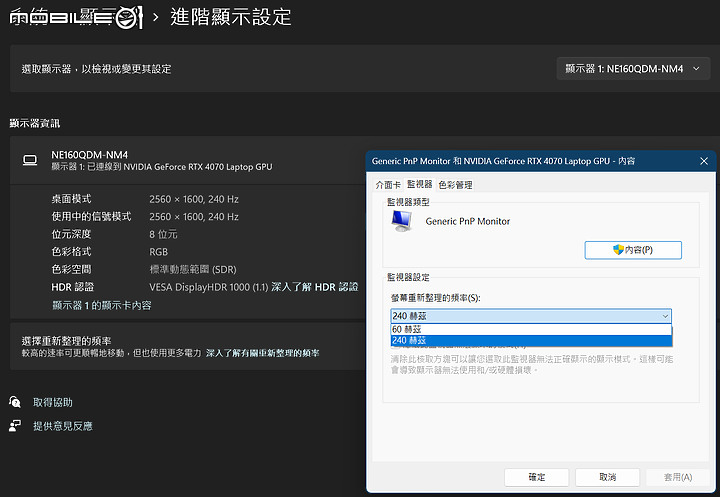Open 深入了解 HDR 認證 link
The image size is (720, 497).
point(315,287)
